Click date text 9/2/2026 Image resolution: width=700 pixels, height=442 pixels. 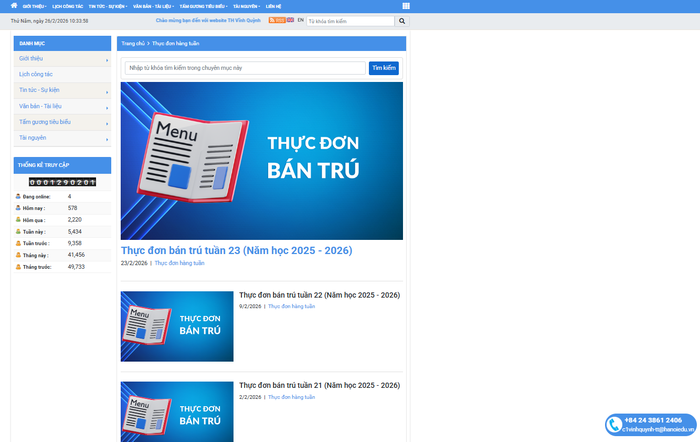pos(250,306)
